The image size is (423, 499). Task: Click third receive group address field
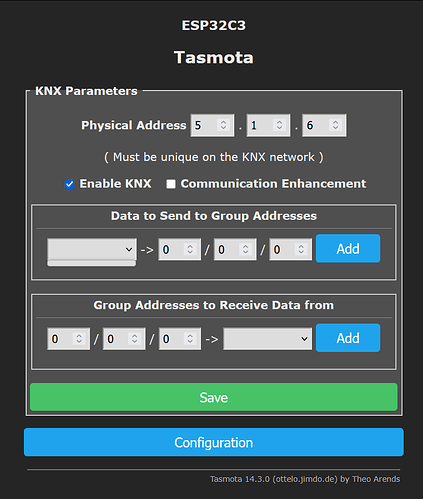(x=180, y=339)
